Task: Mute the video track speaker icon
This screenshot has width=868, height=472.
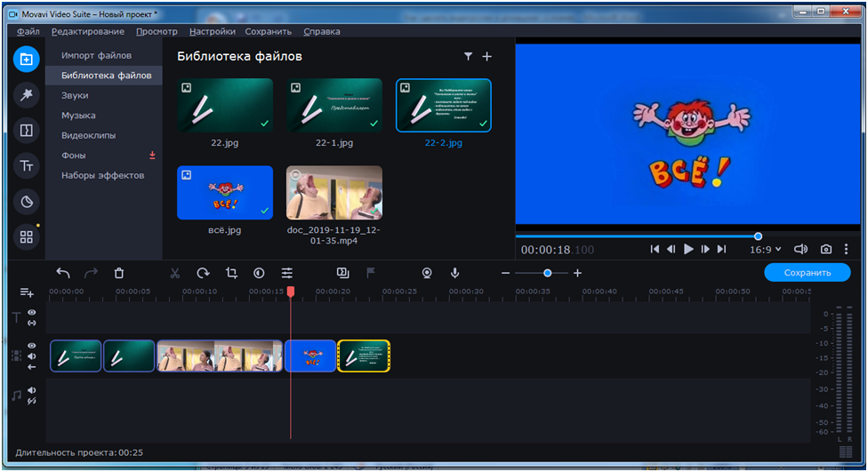Action: (31, 356)
